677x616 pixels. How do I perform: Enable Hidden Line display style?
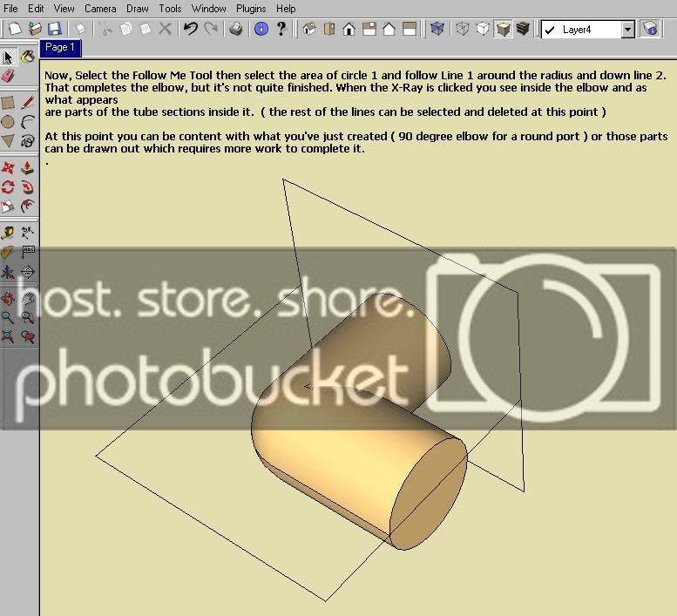pos(483,29)
